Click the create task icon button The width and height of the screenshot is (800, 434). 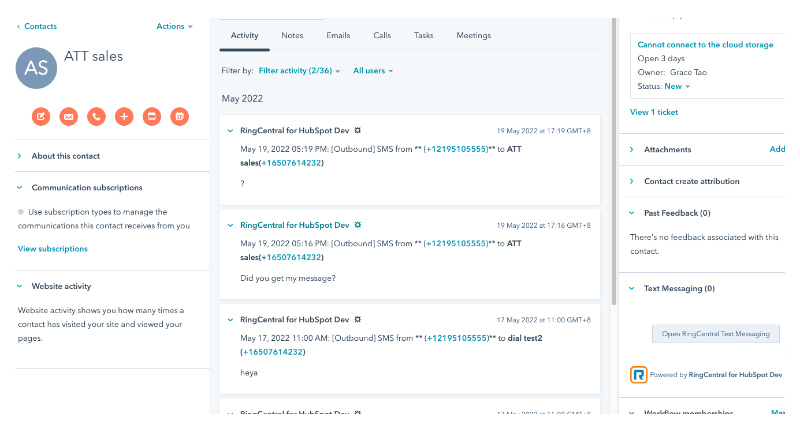tap(152, 117)
